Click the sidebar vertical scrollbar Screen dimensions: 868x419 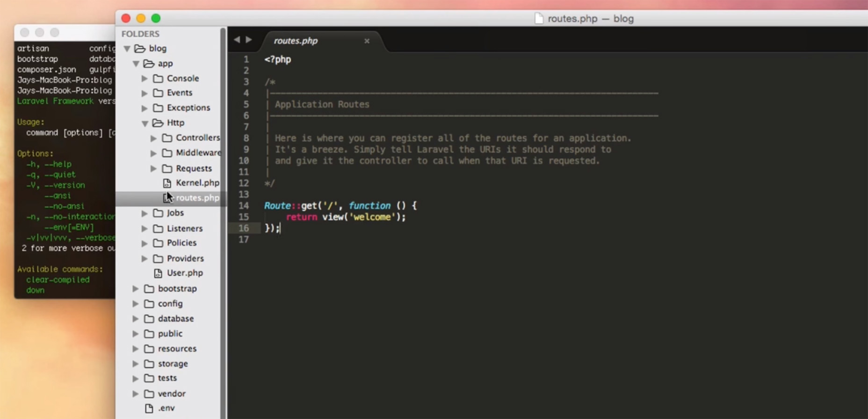pyautogui.click(x=223, y=222)
